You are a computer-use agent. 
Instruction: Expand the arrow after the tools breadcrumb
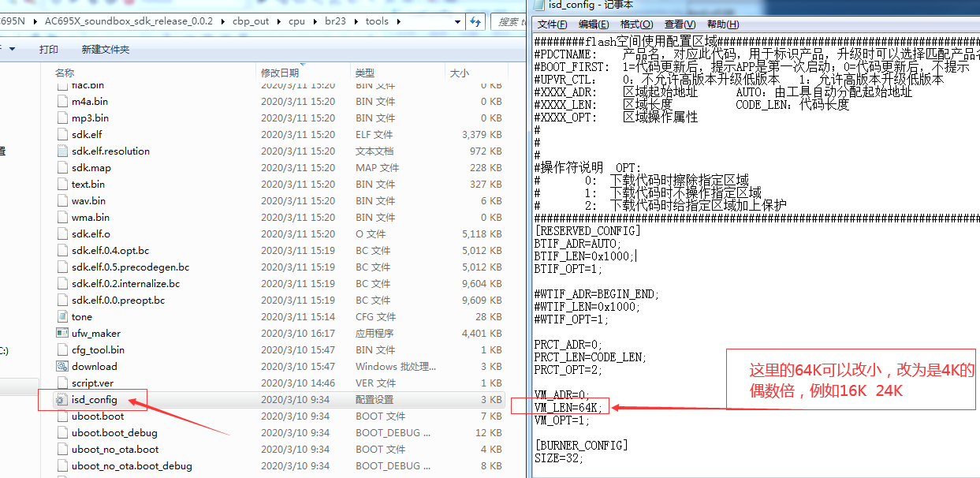pos(397,21)
